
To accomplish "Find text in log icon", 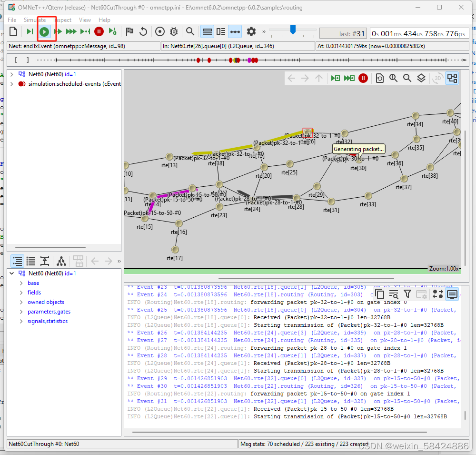I will (394, 294).
